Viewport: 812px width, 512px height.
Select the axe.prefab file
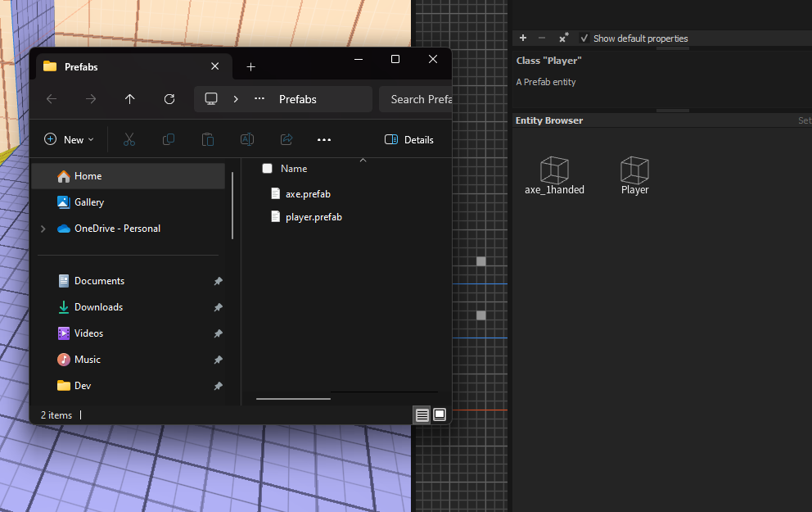(x=300, y=194)
